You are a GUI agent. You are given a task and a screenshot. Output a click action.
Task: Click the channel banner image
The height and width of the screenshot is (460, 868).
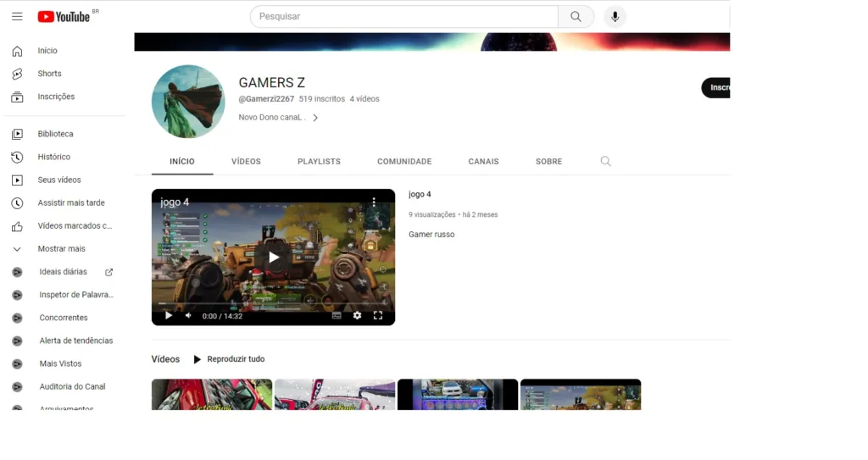431,42
